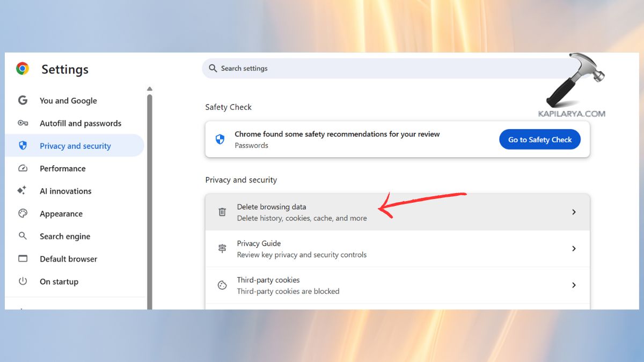Open Appearance via palette icon
The height and width of the screenshot is (362, 644).
click(23, 213)
